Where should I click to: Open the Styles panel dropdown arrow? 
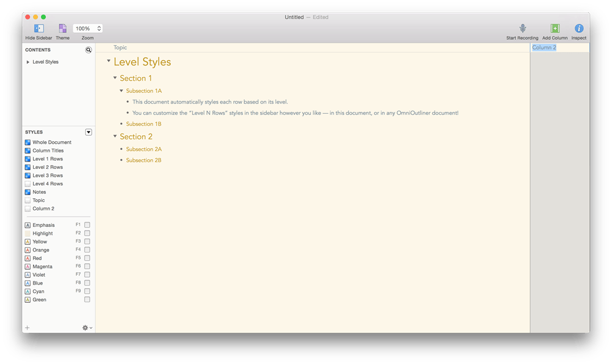[x=89, y=132]
